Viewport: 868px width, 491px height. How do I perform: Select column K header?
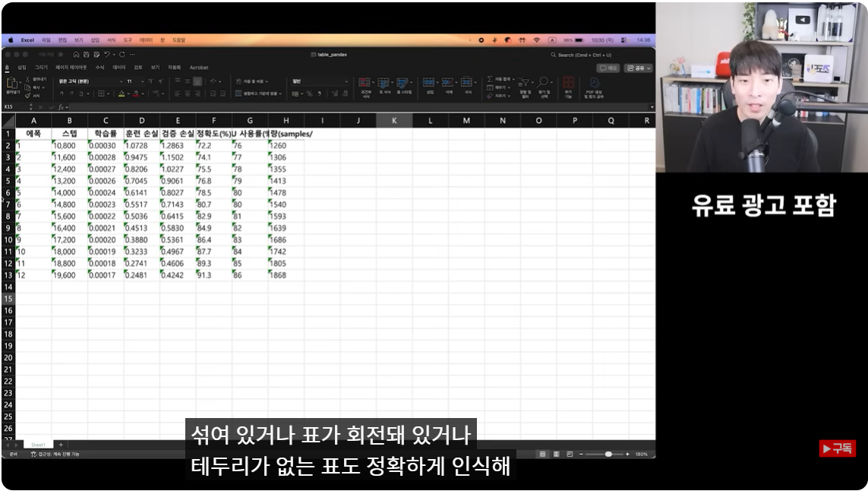tap(394, 120)
